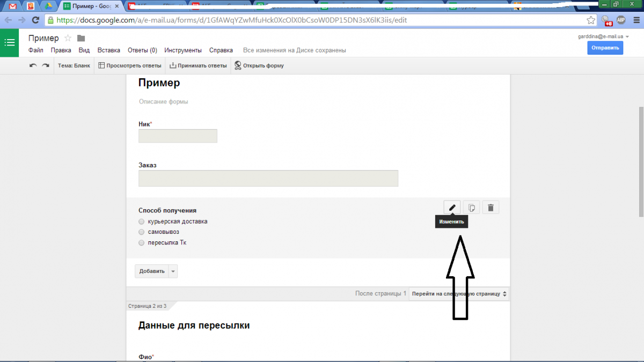This screenshot has width=644, height=362.
Task: Click the После страницы 1 label
Action: click(380, 294)
